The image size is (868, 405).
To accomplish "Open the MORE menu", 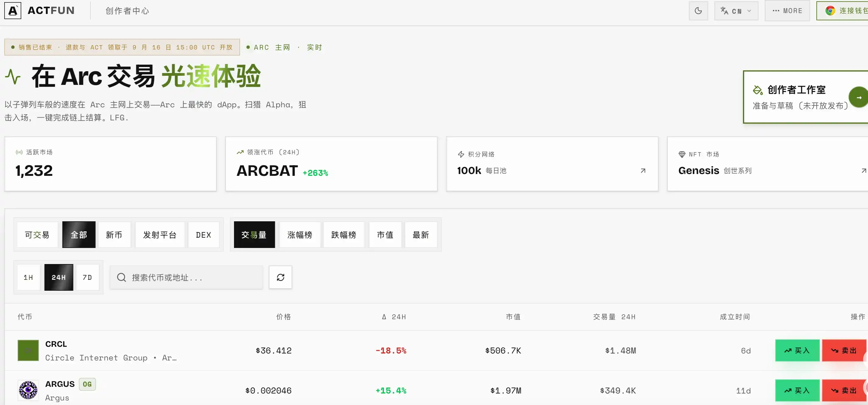I will click(787, 11).
